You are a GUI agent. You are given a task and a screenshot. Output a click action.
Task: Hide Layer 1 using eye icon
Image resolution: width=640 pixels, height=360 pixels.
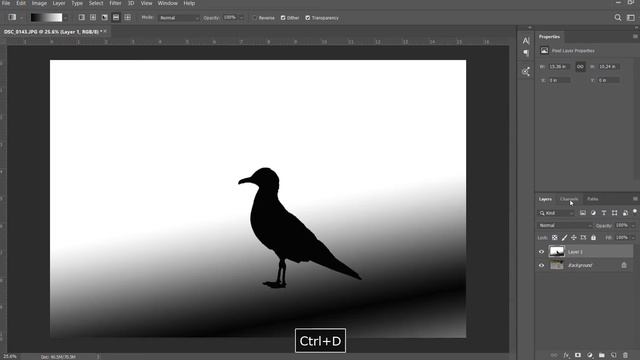coord(542,252)
